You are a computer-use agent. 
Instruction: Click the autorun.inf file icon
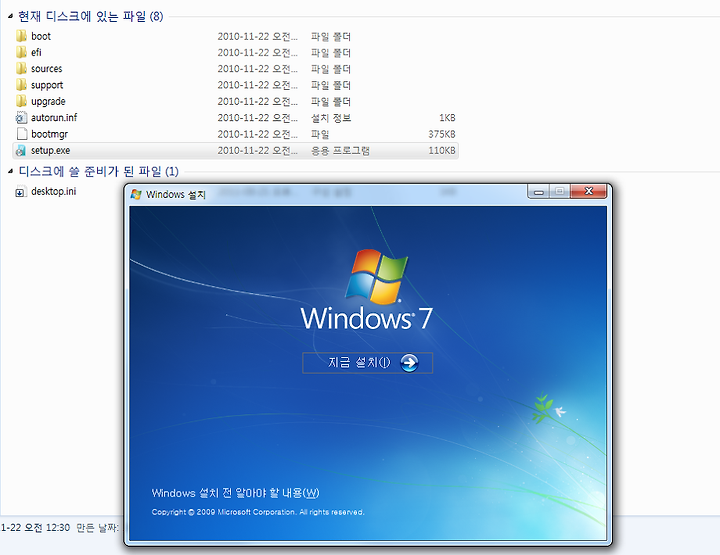tap(21, 118)
